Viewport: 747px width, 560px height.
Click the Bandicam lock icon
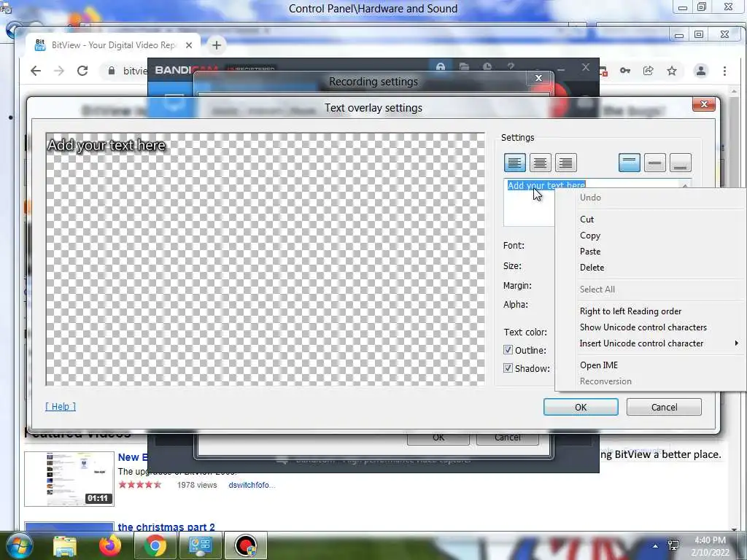click(x=441, y=66)
